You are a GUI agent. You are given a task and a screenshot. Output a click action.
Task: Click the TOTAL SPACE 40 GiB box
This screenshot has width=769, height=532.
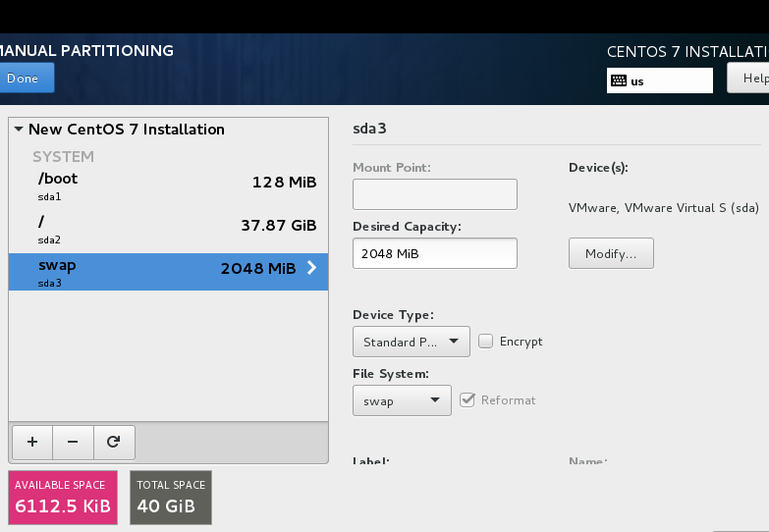[x=171, y=498]
